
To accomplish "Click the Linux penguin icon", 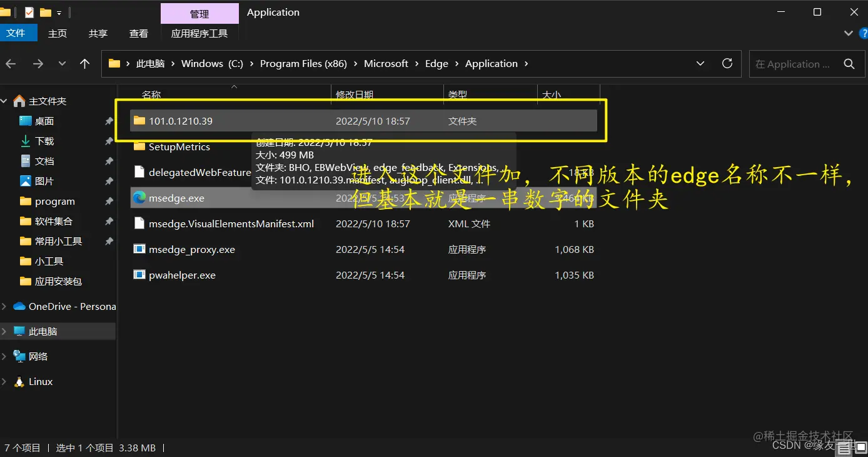I will point(19,381).
